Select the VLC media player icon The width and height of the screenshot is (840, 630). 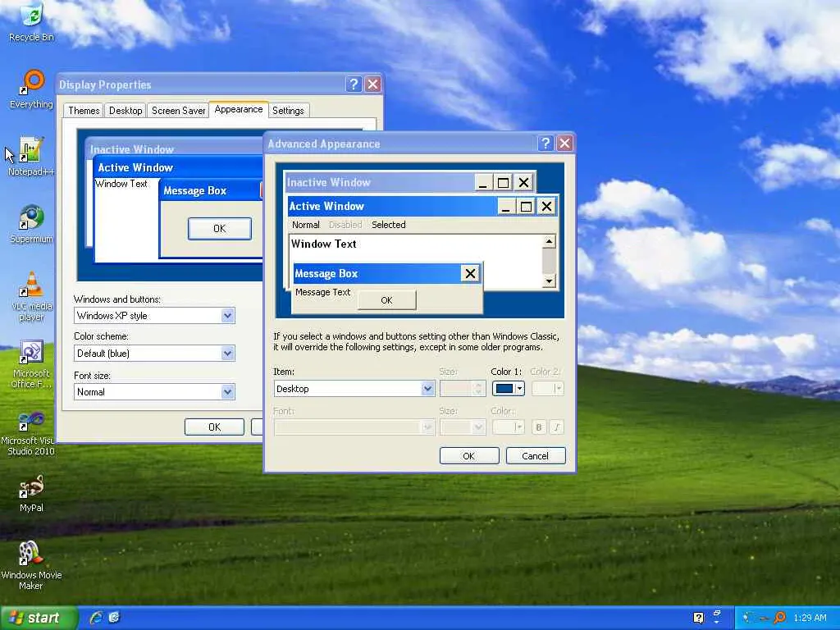[32, 296]
